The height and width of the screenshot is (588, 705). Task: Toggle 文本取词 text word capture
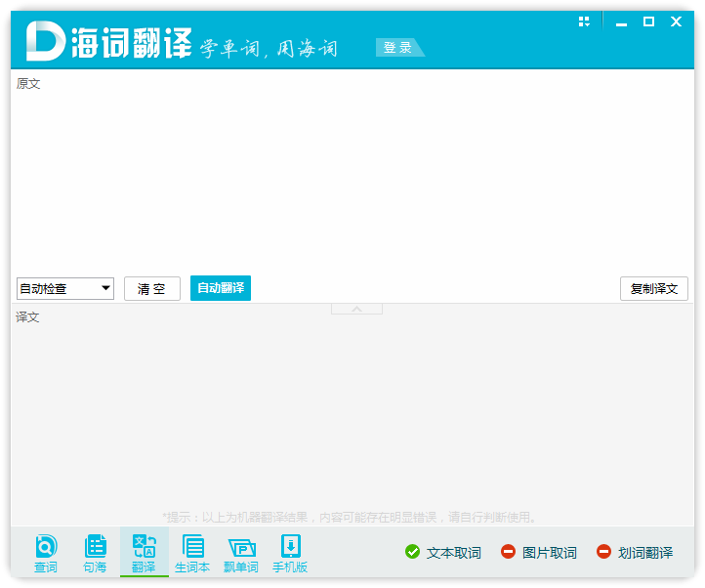[443, 552]
